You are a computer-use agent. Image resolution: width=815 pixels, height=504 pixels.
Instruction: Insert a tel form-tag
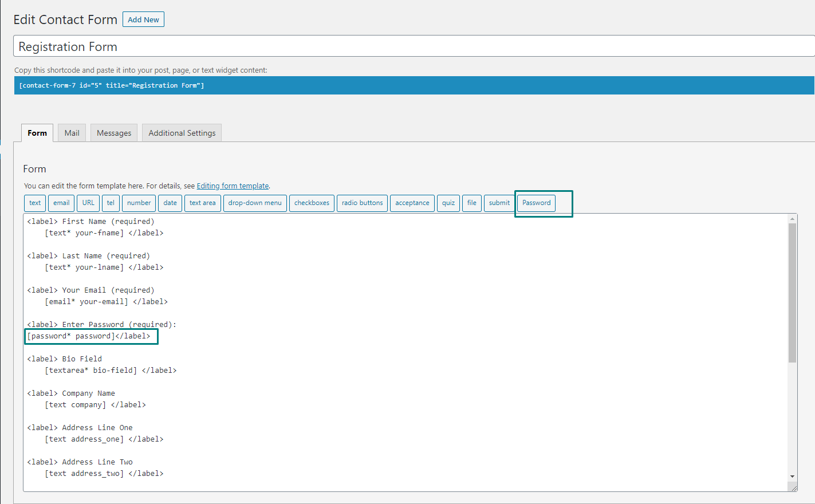click(111, 203)
